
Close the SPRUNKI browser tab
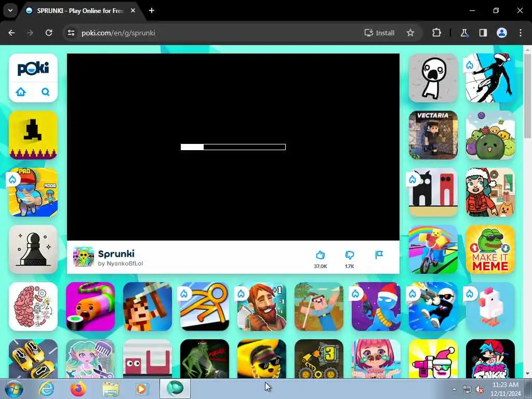pyautogui.click(x=133, y=10)
